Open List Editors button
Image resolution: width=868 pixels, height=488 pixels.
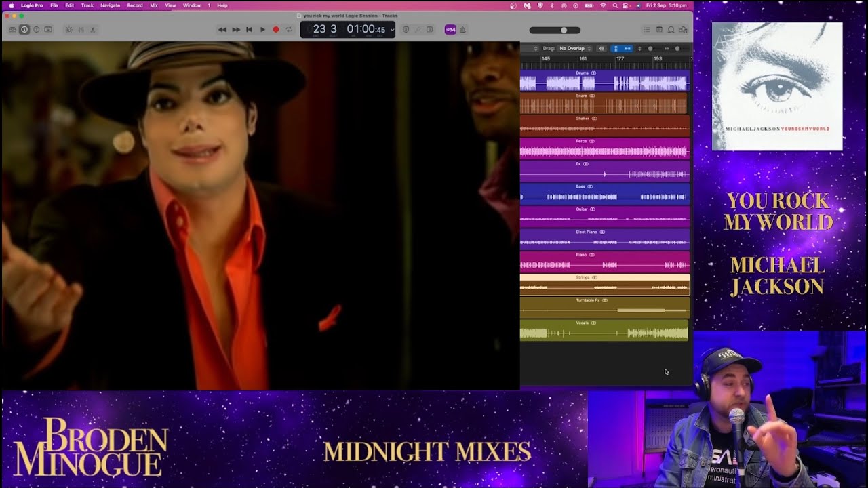point(646,30)
